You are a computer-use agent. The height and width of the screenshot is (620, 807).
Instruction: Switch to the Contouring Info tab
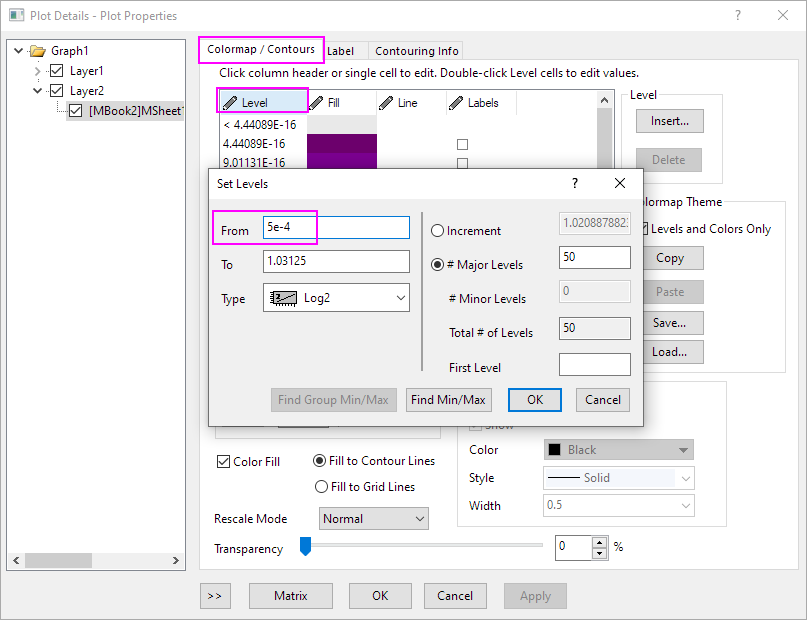(417, 51)
